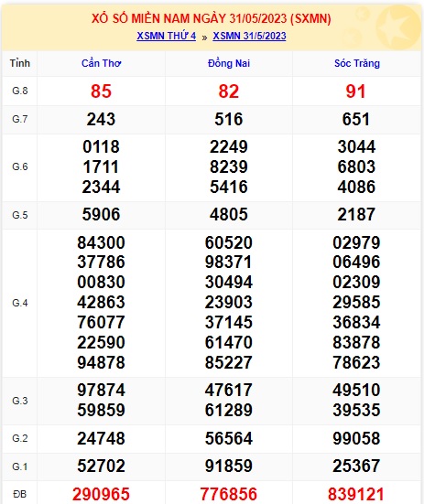Click the ĐB jackpot number 290965
The height and width of the screenshot is (504, 424).
tap(101, 494)
